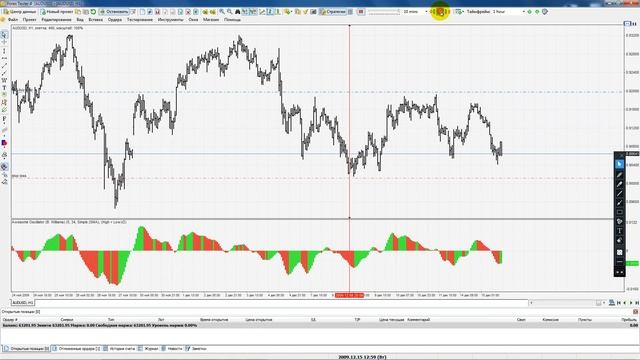This screenshot has width=640, height=360.
Task: Open the Вид menu
Action: (x=80, y=20)
